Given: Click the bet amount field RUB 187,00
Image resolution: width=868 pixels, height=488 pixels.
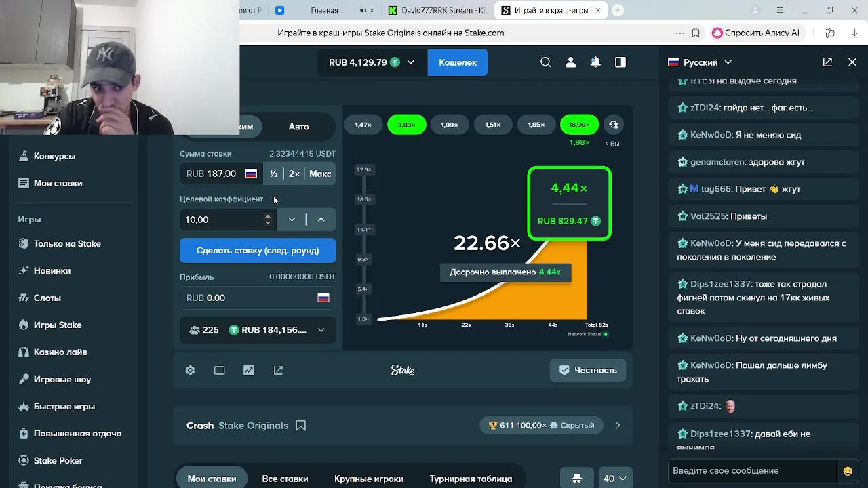Looking at the screenshot, I should pyautogui.click(x=221, y=174).
